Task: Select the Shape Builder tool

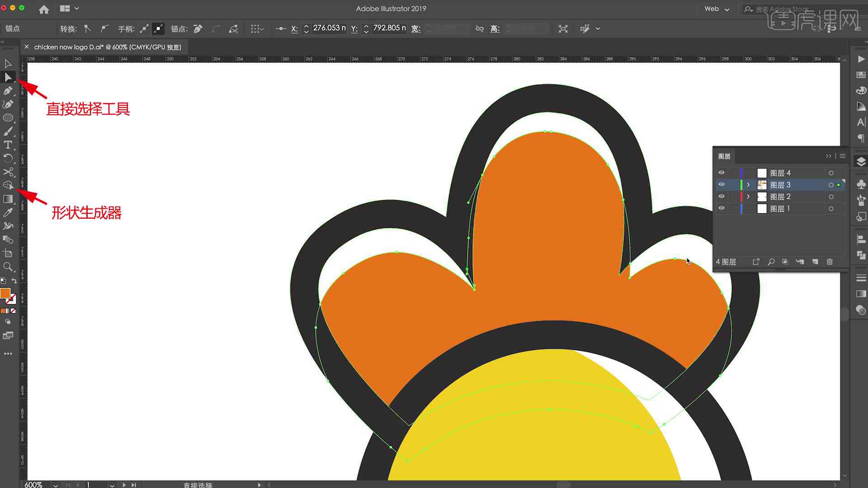Action: [x=8, y=186]
